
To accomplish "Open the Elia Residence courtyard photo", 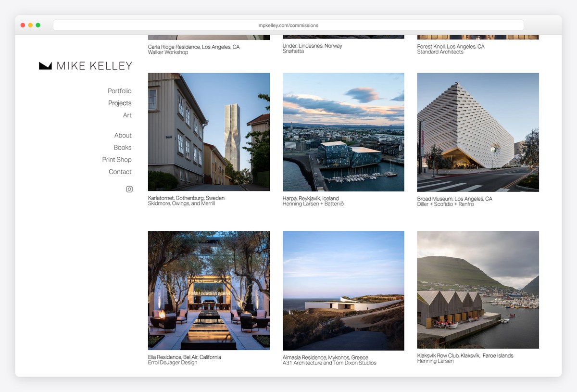I will pos(209,291).
